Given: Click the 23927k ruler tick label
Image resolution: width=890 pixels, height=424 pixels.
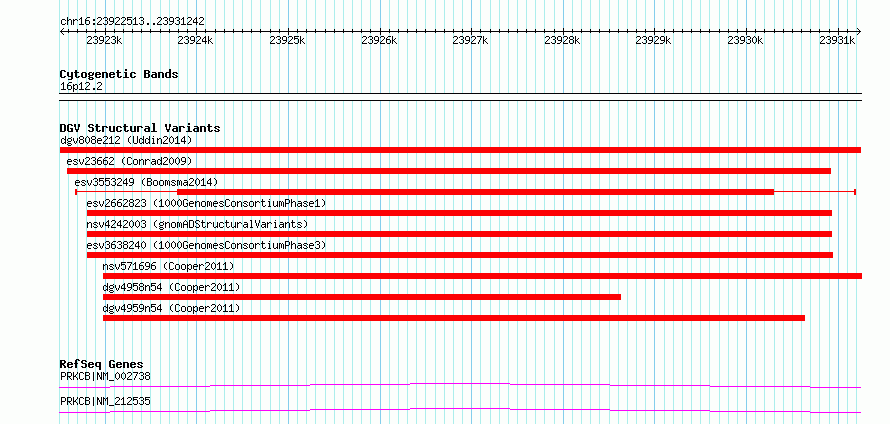Looking at the screenshot, I should 471,40.
